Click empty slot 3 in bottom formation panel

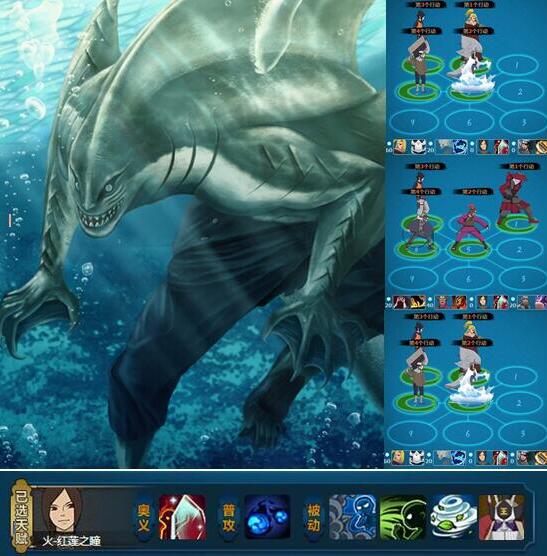[522, 434]
